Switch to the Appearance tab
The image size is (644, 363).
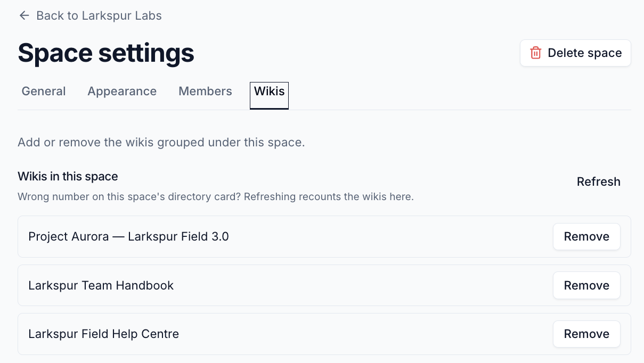coord(122,92)
